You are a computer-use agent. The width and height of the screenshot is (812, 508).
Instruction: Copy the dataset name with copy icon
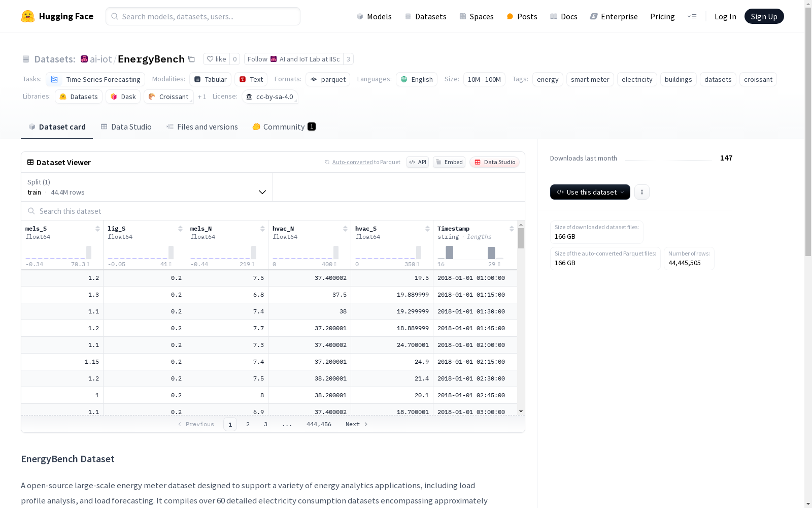click(x=191, y=59)
